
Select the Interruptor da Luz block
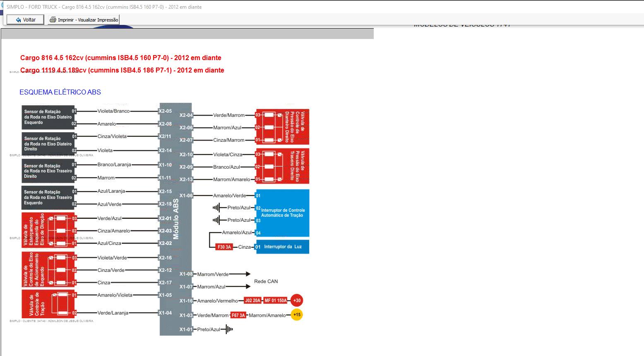[x=283, y=247]
